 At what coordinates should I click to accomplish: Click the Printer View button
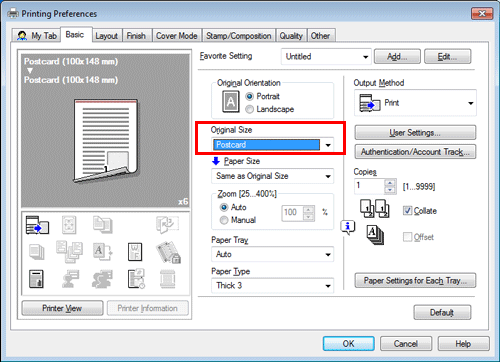tap(62, 308)
